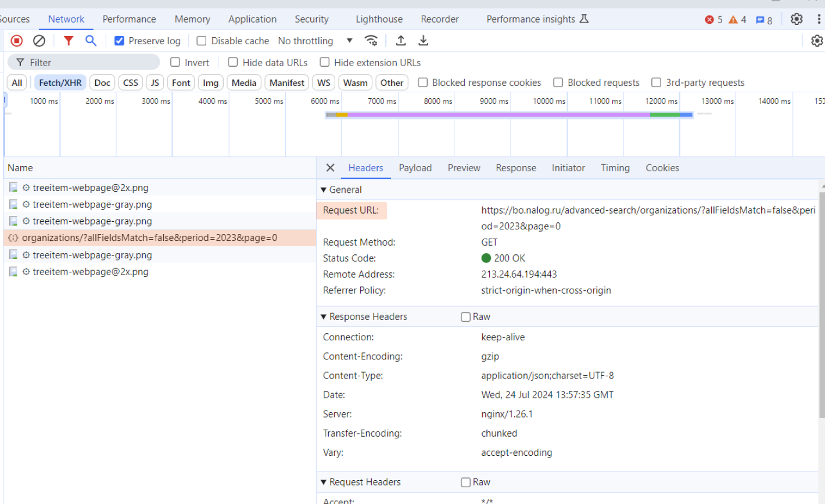Clear the network log

39,41
